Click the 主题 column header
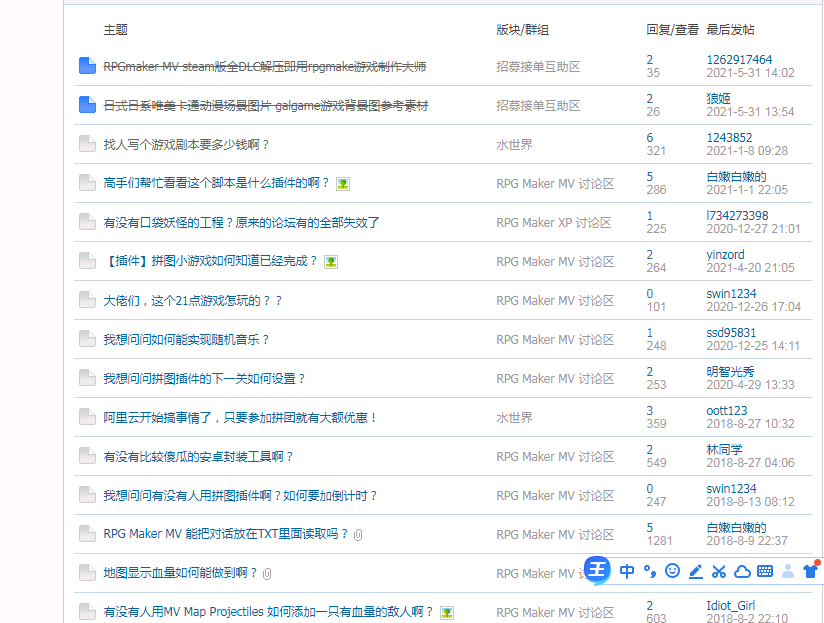 click(116, 30)
